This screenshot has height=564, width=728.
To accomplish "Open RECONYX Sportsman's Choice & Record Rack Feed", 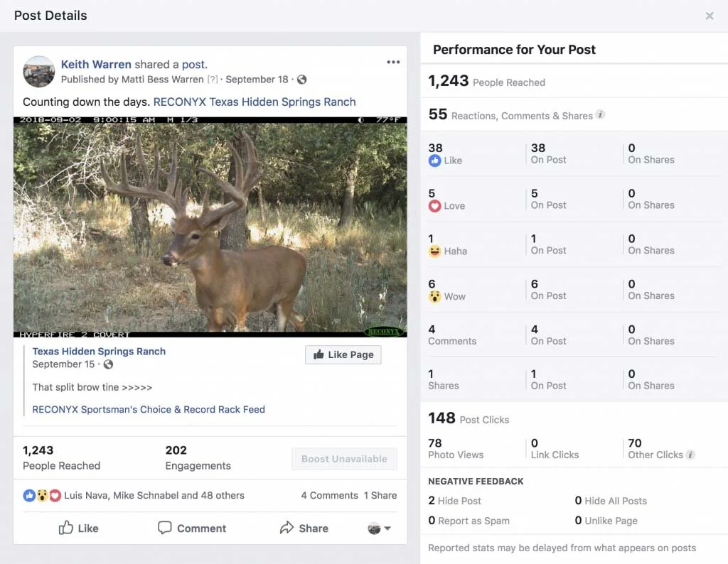I will click(x=149, y=410).
